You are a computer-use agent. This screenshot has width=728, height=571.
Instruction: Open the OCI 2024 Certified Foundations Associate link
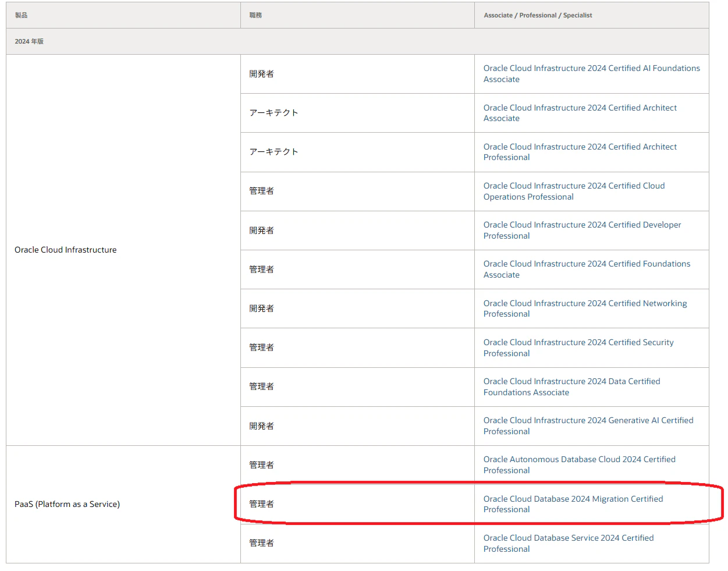point(587,269)
